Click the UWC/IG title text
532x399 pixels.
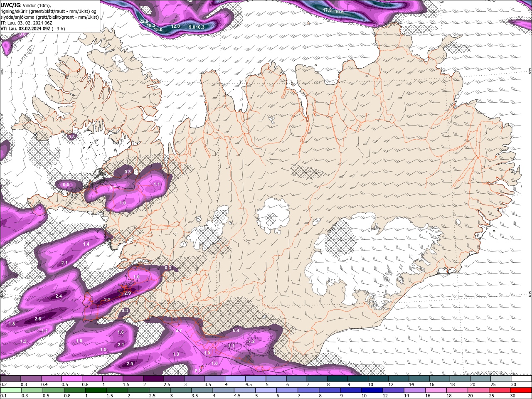[x=10, y=5]
